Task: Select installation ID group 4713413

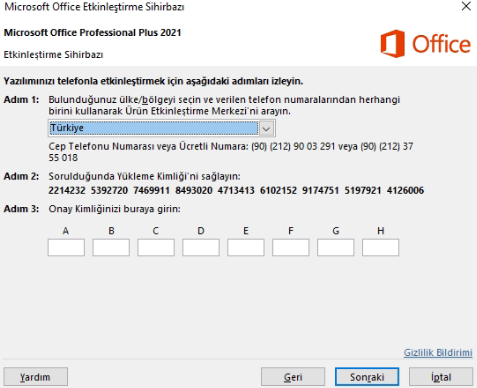Action: 236,190
